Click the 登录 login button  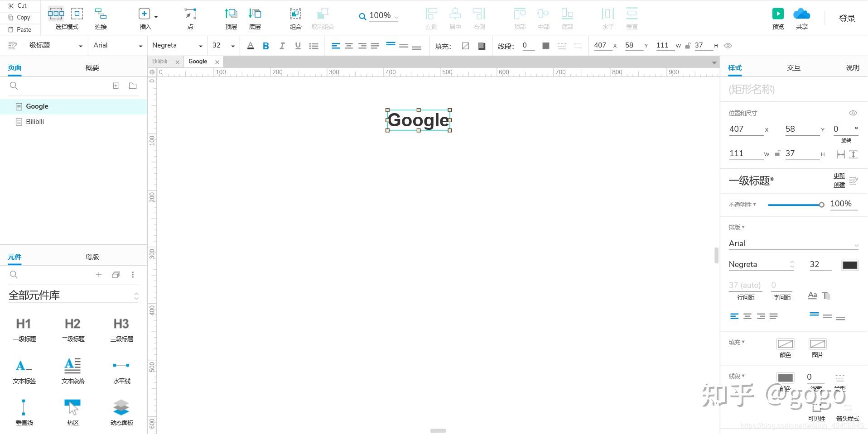(x=847, y=19)
